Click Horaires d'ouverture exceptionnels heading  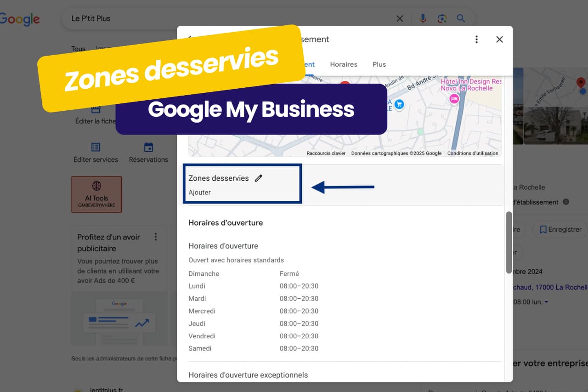pos(248,375)
